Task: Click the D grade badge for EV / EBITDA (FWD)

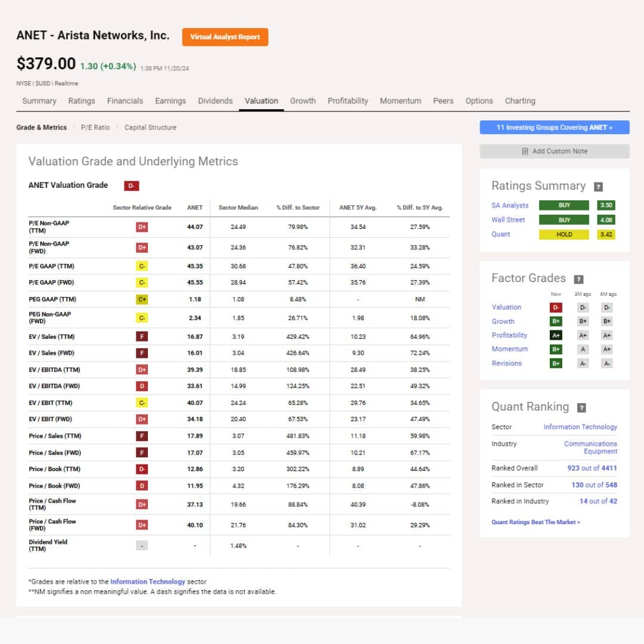Action: 142,386
